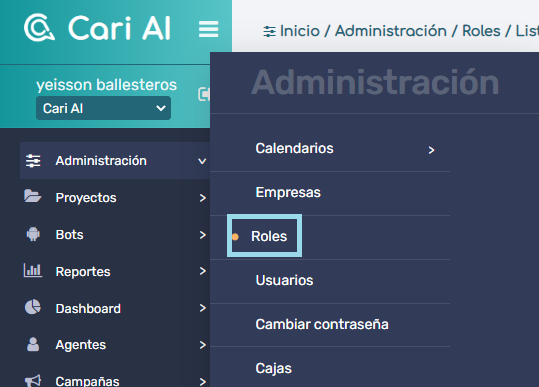Collapse the Administración section chevron
Image resolution: width=539 pixels, height=387 pixels.
click(x=202, y=161)
